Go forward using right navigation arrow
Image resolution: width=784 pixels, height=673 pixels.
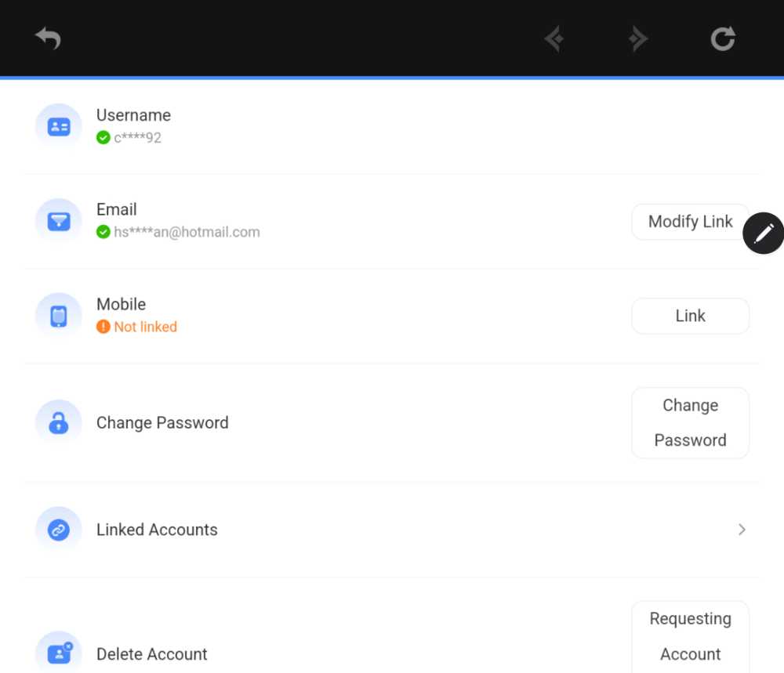[638, 39]
